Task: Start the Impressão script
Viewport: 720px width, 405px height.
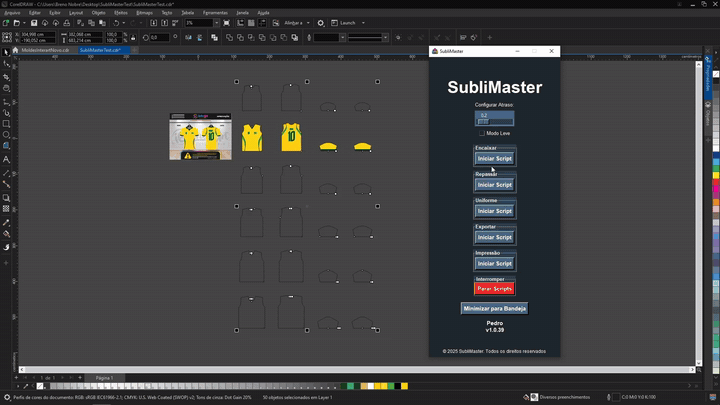Action: pos(495,264)
